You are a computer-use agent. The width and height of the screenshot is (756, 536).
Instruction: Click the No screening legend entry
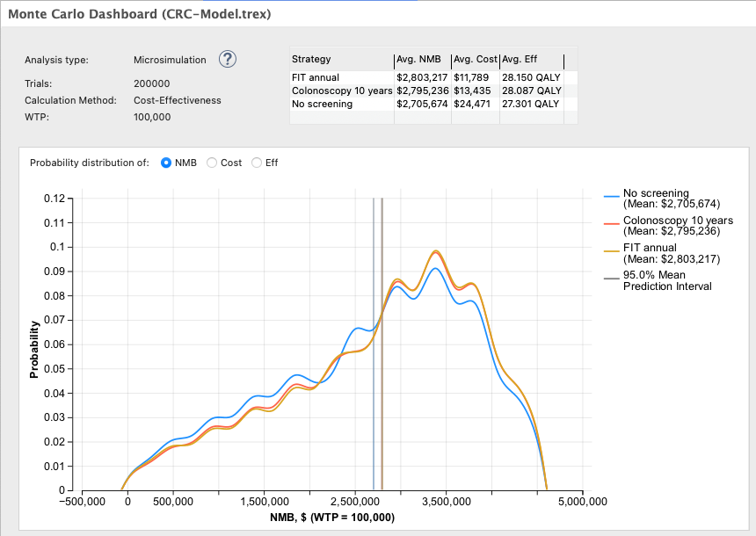[x=663, y=199]
